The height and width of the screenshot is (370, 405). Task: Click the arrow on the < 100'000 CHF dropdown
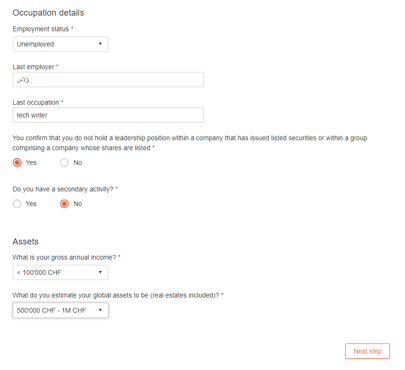pos(100,272)
